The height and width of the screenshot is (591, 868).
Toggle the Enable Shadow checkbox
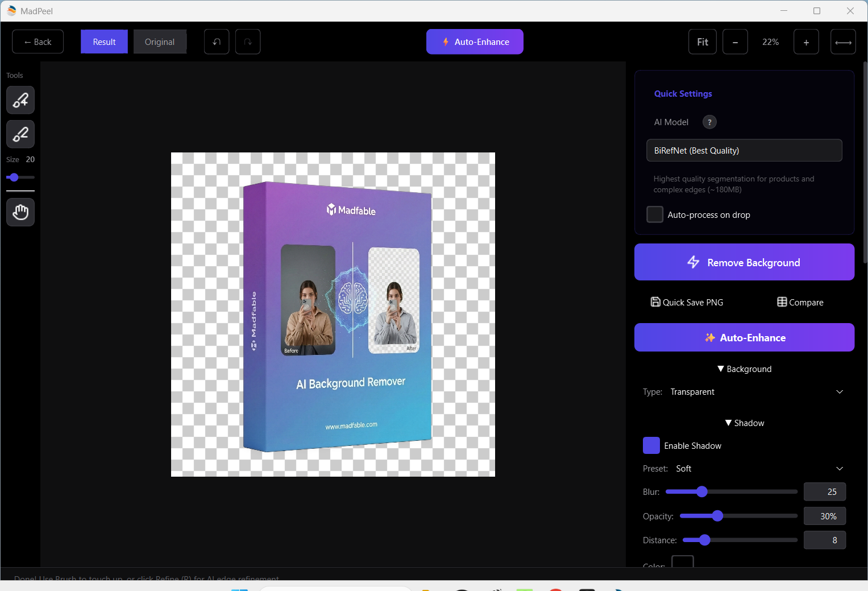651,445
